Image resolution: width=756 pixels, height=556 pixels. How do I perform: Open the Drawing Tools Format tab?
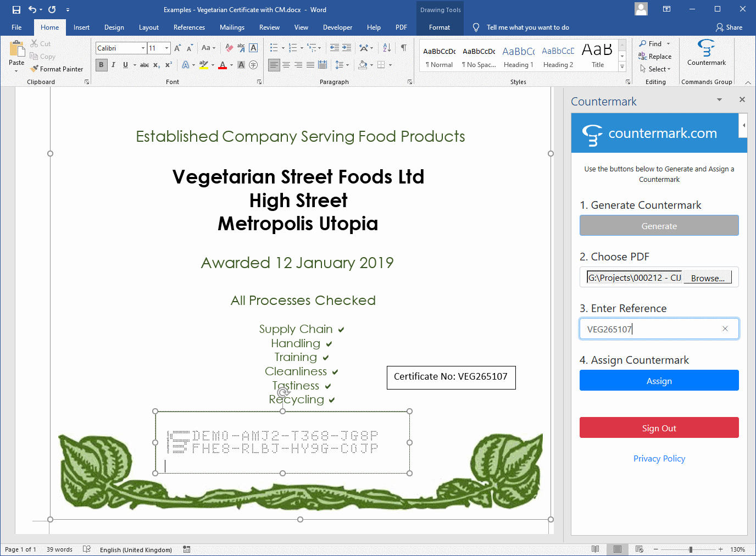click(x=439, y=27)
